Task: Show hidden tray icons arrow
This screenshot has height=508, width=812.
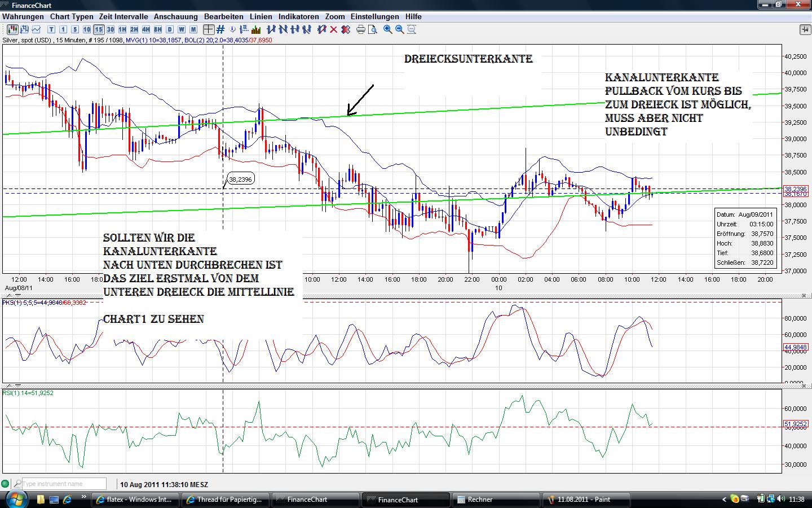Action: tap(724, 500)
